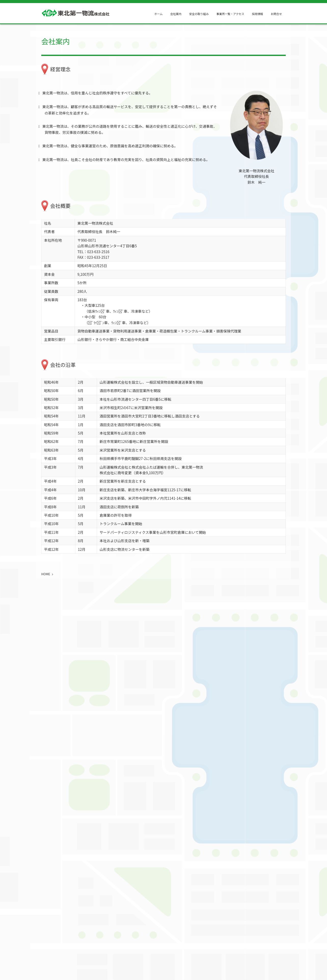The image size is (327, 980).
Task: Click the 会社概要 section heading
Action: (x=60, y=206)
